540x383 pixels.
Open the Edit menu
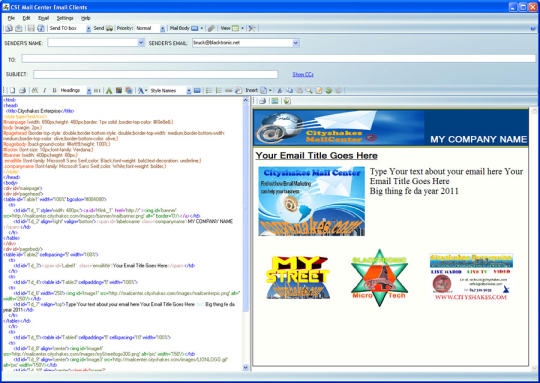pos(27,18)
